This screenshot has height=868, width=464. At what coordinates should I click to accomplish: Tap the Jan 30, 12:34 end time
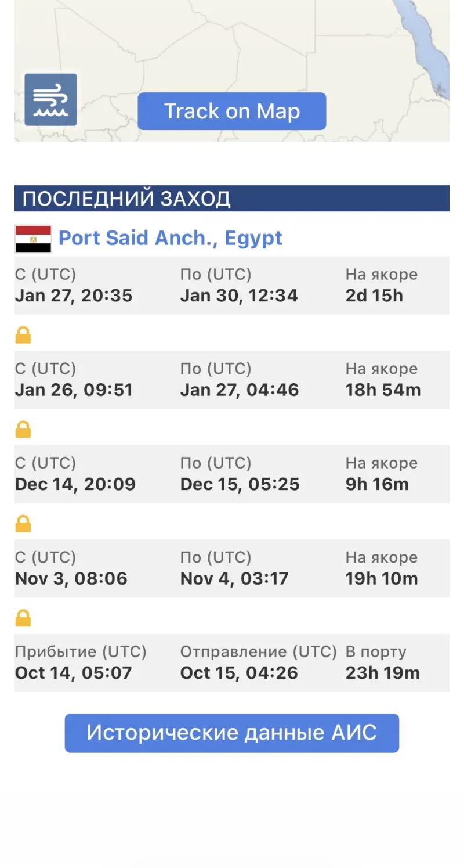point(239,296)
